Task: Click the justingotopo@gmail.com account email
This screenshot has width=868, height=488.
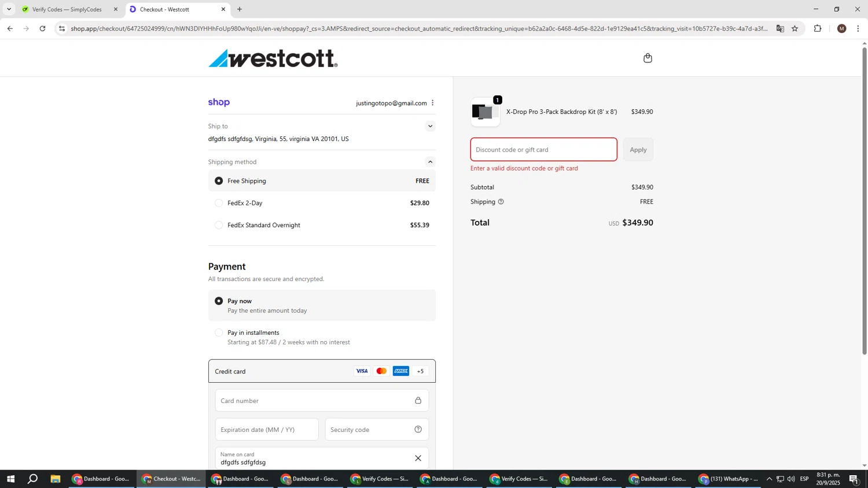Action: (391, 103)
